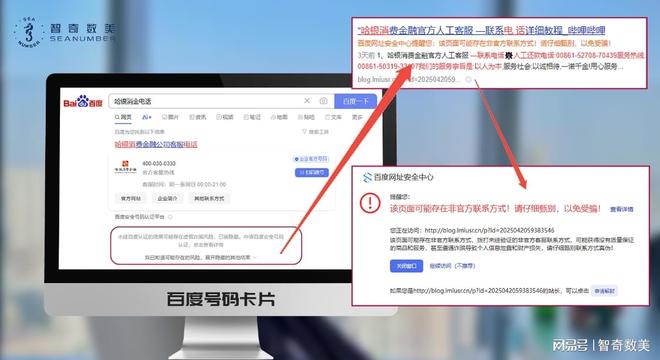Click the blue dial button in phone card
Viewport: 660px width, 360px height.
coord(311,172)
